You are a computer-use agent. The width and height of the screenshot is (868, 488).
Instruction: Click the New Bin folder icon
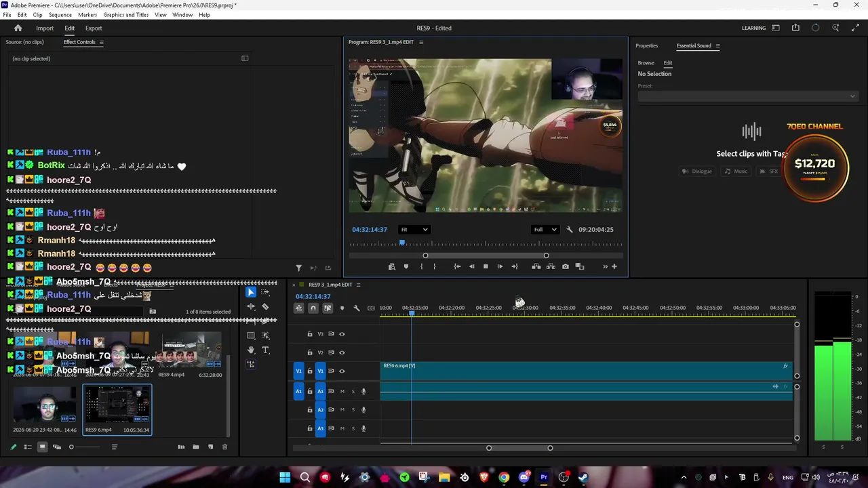[x=196, y=447]
